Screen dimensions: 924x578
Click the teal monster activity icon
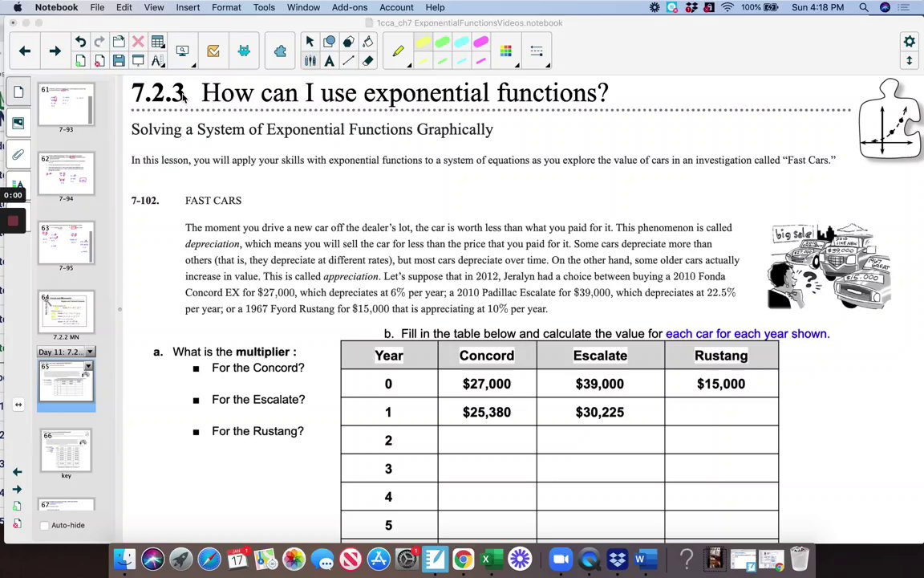(243, 51)
